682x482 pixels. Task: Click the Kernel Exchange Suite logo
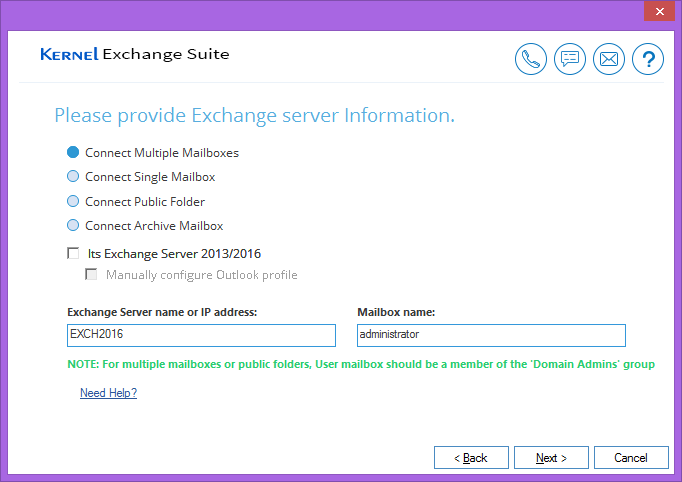pyautogui.click(x=135, y=54)
